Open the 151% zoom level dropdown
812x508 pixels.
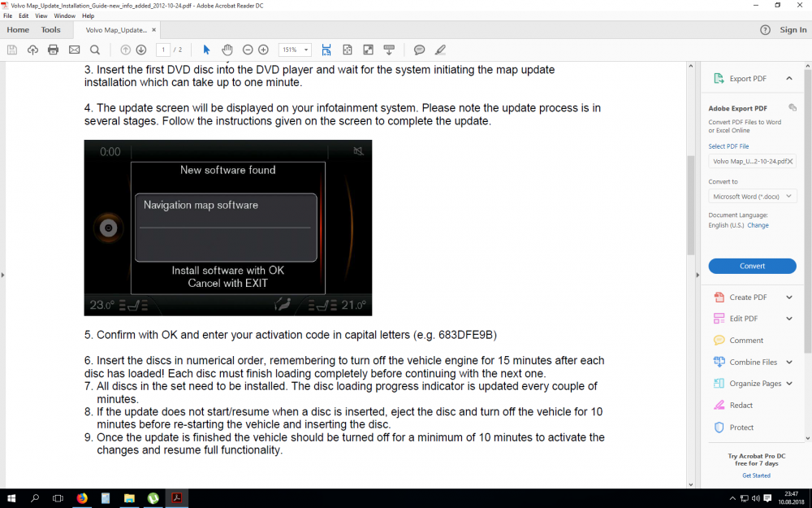tap(295, 50)
